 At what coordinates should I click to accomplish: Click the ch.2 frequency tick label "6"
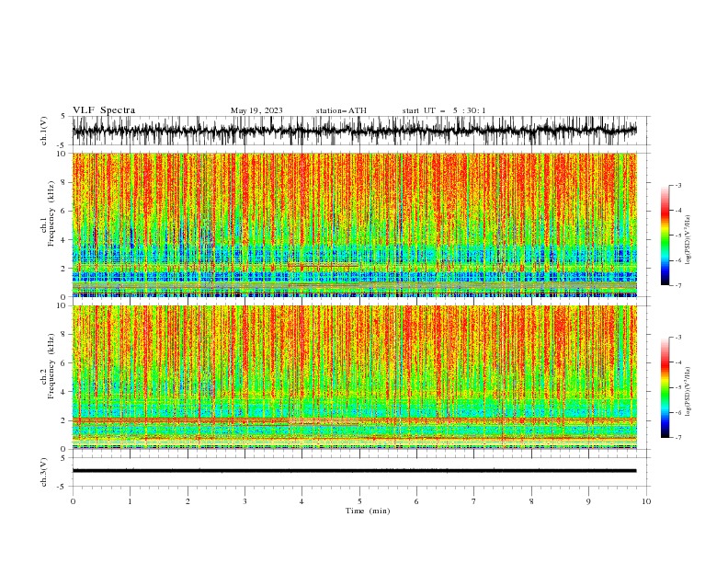point(64,363)
